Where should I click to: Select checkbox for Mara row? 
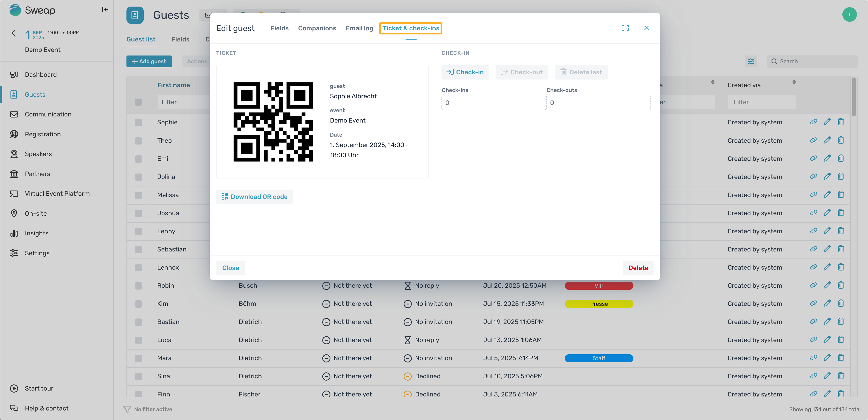click(x=138, y=358)
